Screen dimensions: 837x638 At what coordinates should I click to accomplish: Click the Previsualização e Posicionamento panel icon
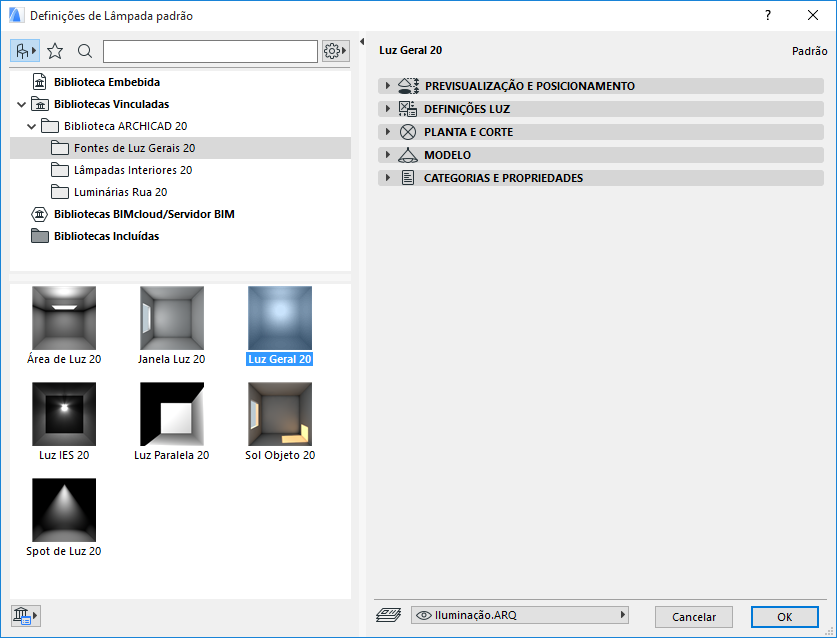pos(408,85)
